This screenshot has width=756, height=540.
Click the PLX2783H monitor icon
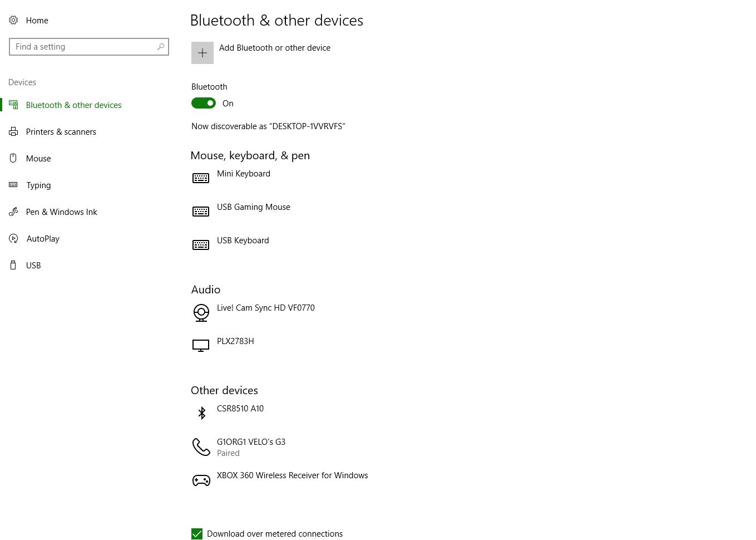(x=201, y=346)
